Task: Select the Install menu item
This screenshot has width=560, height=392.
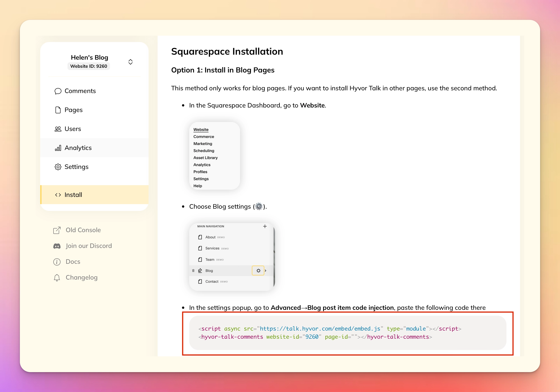Action: point(94,195)
